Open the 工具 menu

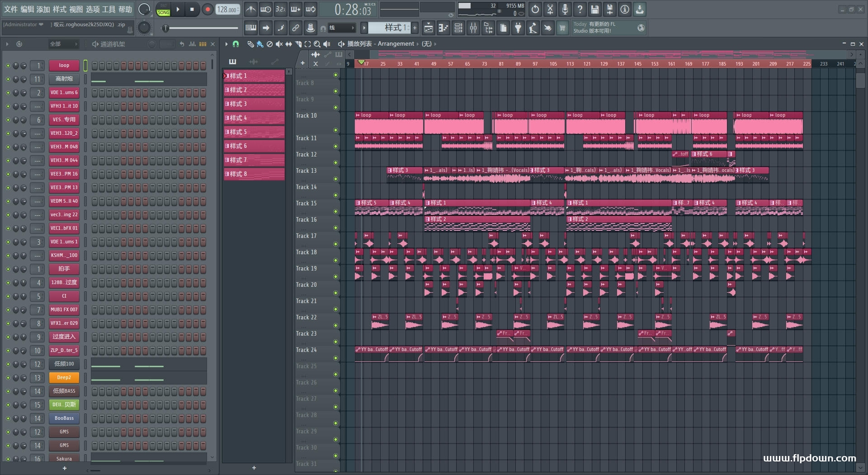108,9
